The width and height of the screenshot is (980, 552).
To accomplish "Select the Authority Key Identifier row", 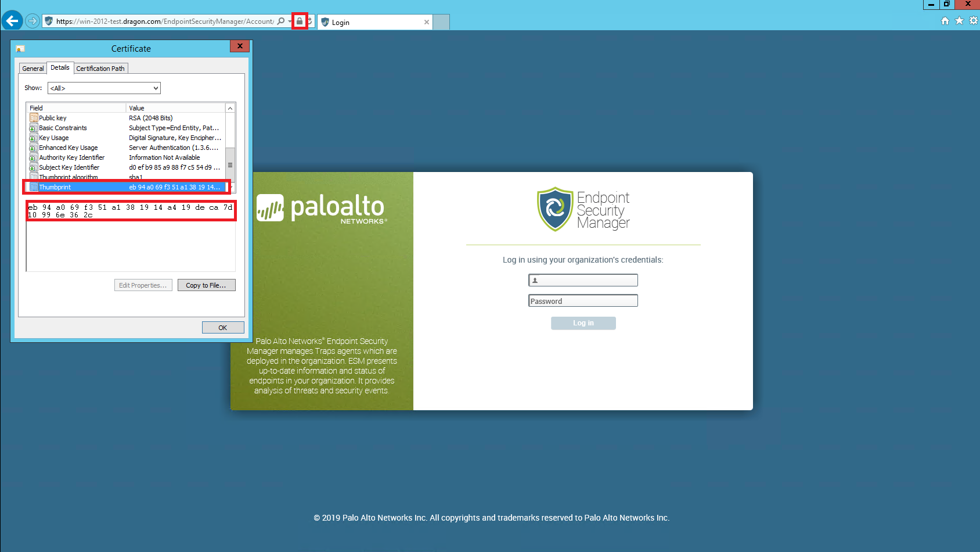I will tap(125, 157).
